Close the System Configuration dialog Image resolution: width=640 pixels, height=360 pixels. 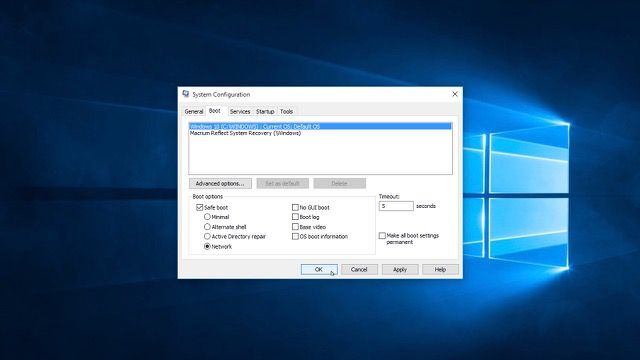point(455,94)
